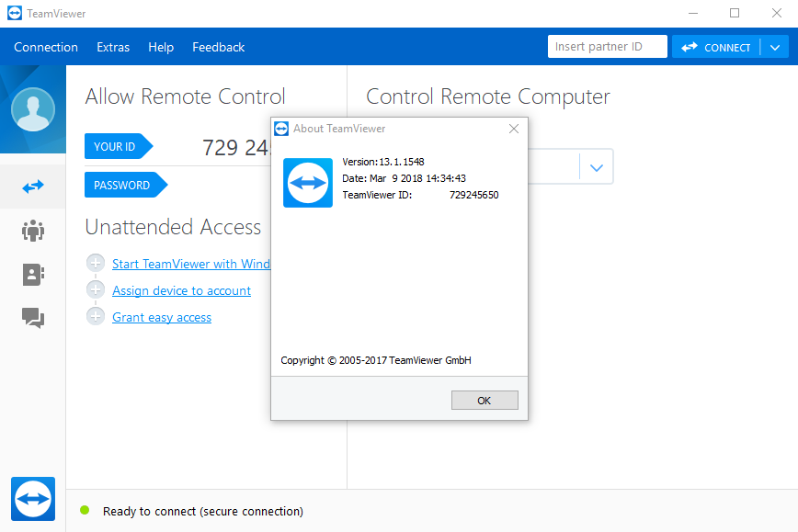The height and width of the screenshot is (532, 798).
Task: Maximize the TeamViewer window
Action: point(735,13)
